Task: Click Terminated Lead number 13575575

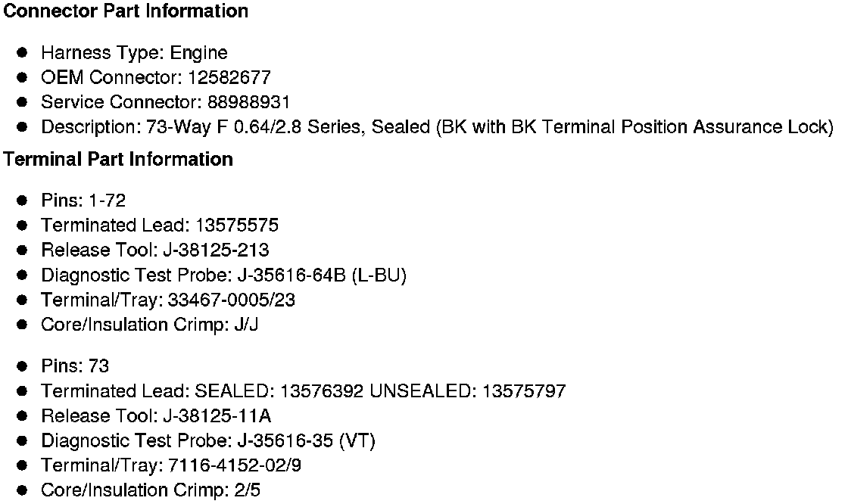Action: click(x=237, y=226)
